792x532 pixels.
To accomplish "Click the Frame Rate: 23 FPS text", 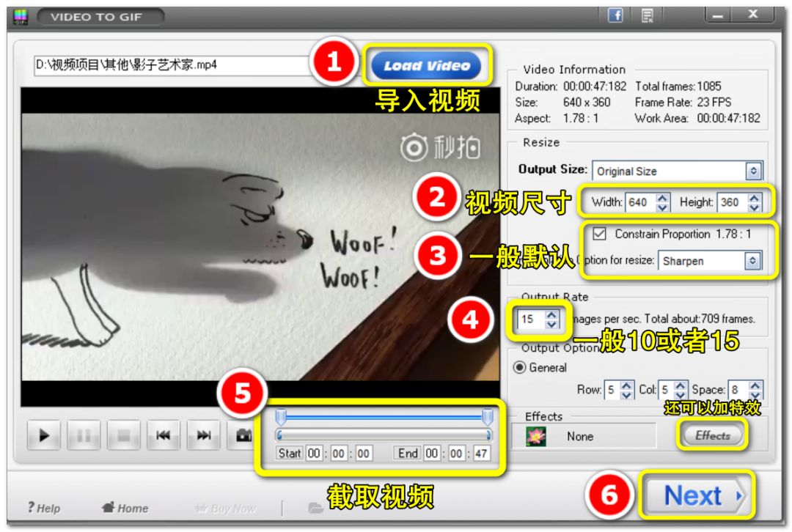I will (x=683, y=103).
